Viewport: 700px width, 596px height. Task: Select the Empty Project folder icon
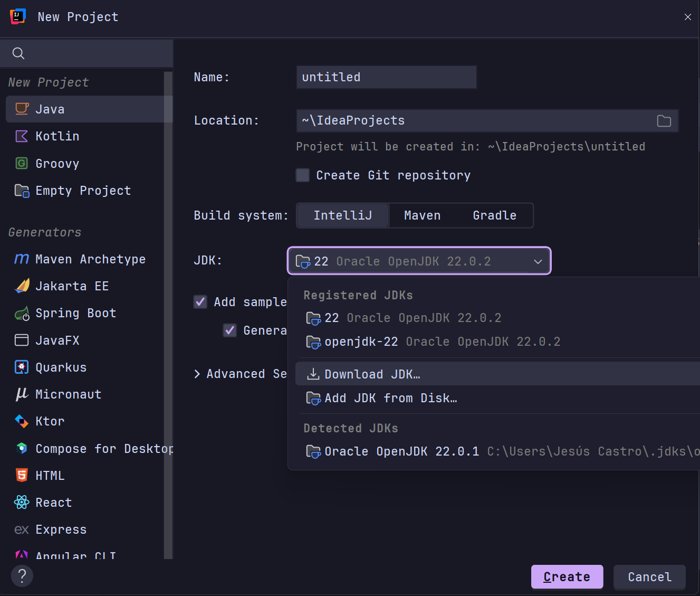22,191
